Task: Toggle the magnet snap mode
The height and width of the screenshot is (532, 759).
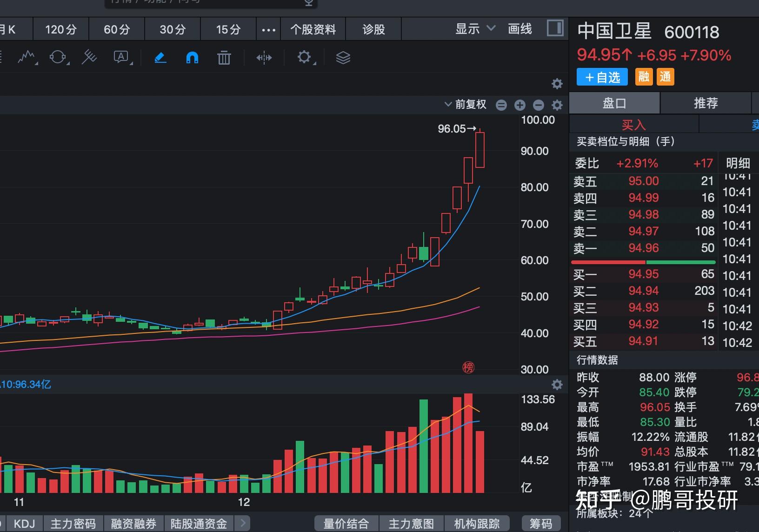Action: pyautogui.click(x=192, y=58)
